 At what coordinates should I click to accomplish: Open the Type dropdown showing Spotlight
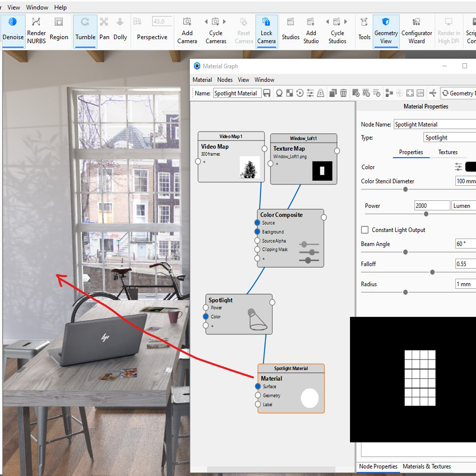(x=448, y=138)
